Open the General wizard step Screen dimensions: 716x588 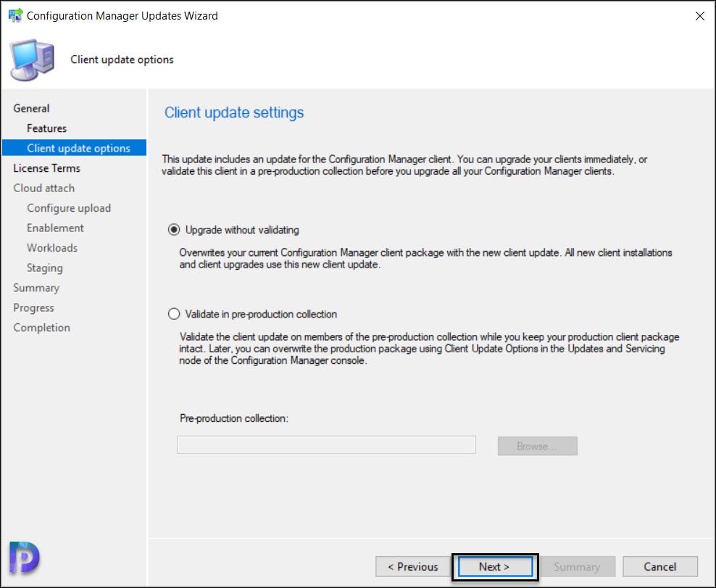[31, 108]
